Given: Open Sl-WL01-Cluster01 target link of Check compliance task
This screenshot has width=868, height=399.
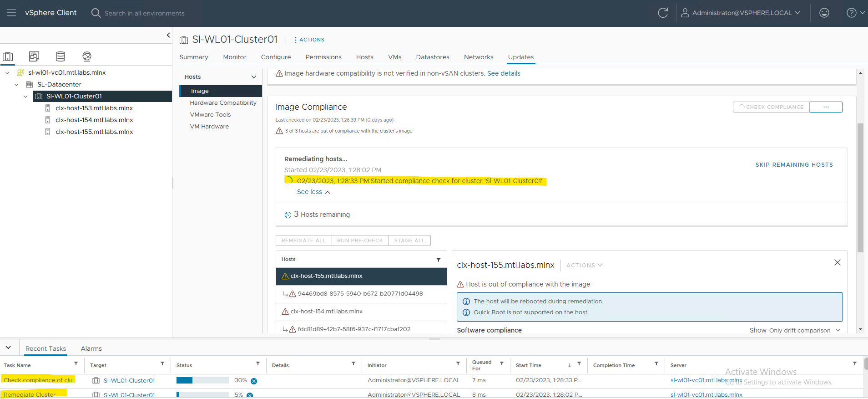Looking at the screenshot, I should 129,381.
